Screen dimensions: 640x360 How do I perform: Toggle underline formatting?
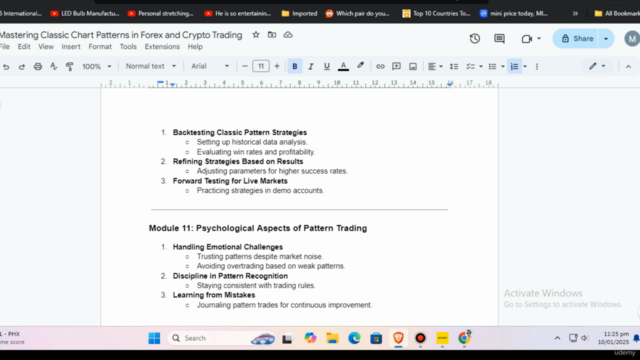click(x=327, y=67)
